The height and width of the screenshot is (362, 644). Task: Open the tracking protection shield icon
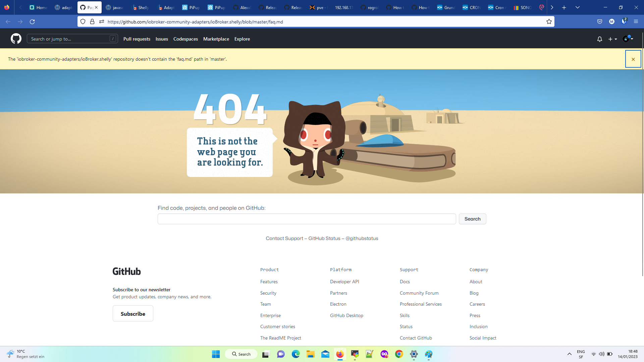pos(83,22)
